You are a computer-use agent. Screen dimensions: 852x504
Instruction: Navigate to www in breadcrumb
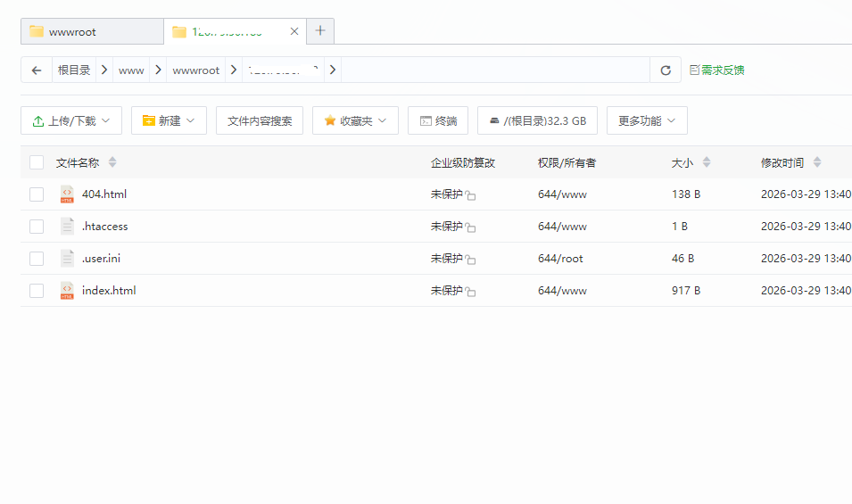point(131,70)
